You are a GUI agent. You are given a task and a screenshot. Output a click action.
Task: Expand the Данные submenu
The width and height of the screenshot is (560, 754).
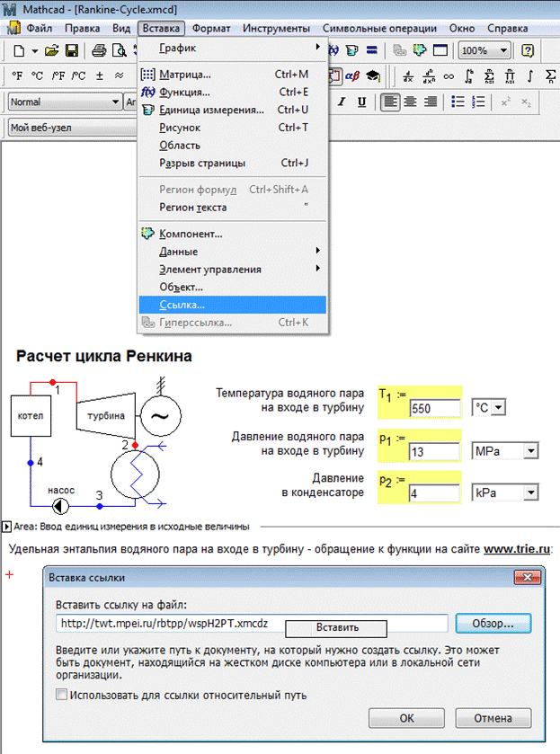coord(233,252)
